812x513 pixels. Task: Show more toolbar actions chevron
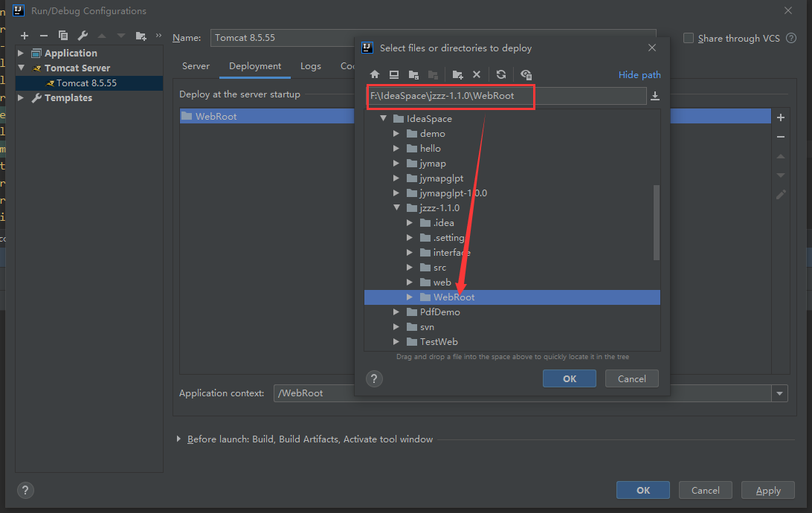pos(158,36)
